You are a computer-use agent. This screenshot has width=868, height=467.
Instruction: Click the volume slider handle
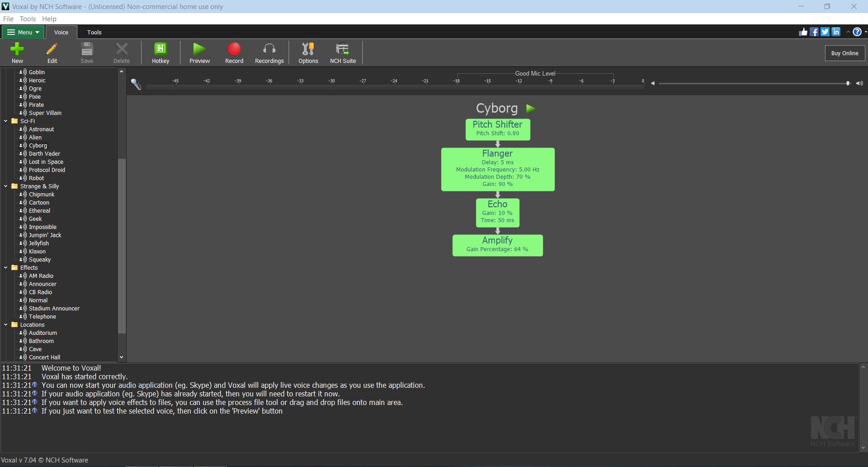click(848, 83)
